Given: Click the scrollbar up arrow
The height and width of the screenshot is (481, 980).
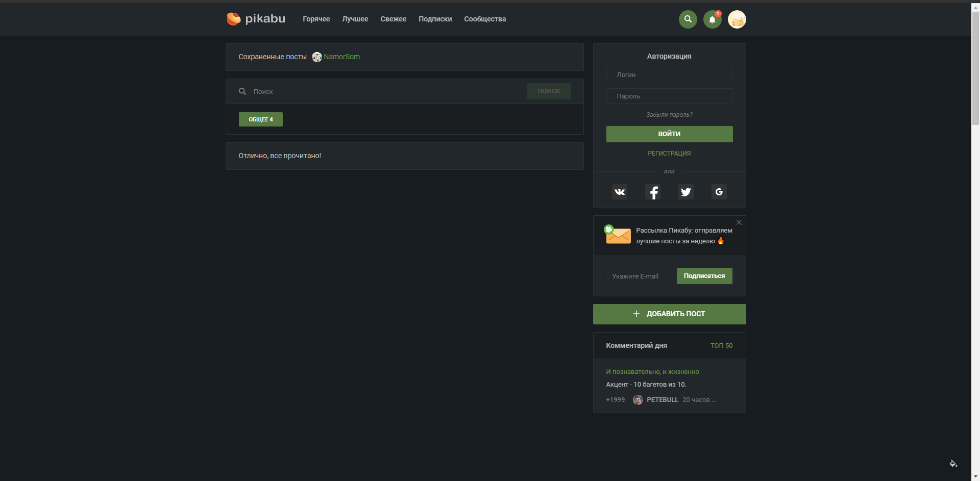Looking at the screenshot, I should (x=975, y=7).
